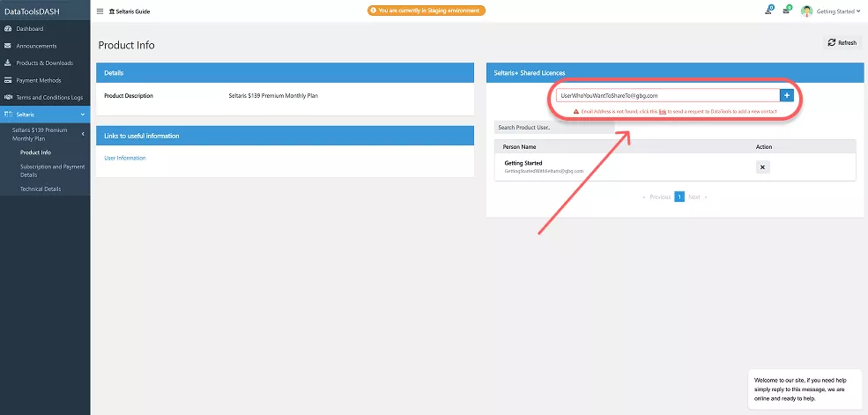Screen dimensions: 868x415
Task: Click the Seltaris grid icon in sidebar
Action: point(8,115)
